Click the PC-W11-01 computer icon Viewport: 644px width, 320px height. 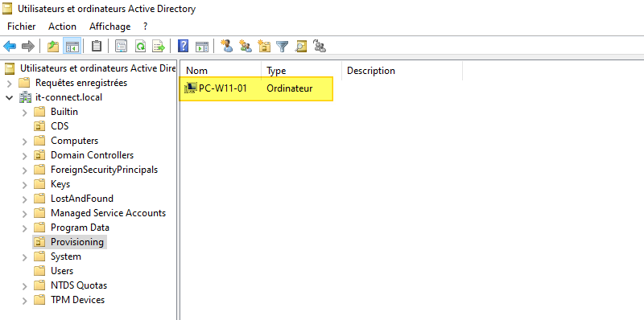pyautogui.click(x=190, y=88)
